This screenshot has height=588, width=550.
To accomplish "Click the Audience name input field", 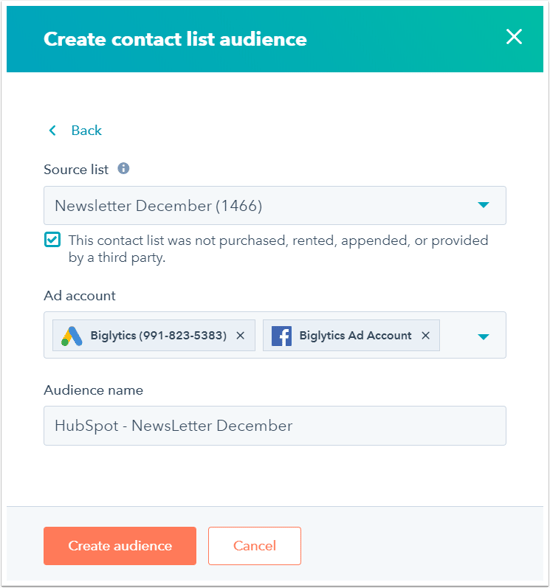I will 275,426.
